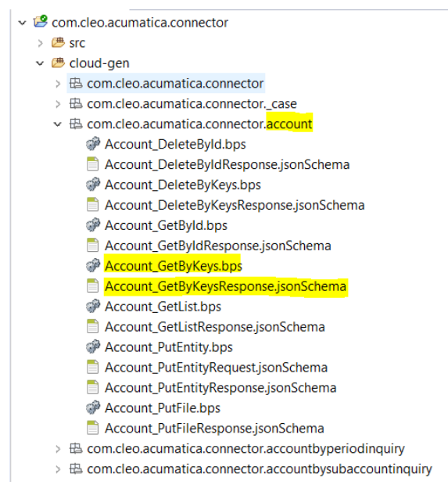448x492 pixels.
Task: Select Account_GetById.bps file
Action: point(166,225)
